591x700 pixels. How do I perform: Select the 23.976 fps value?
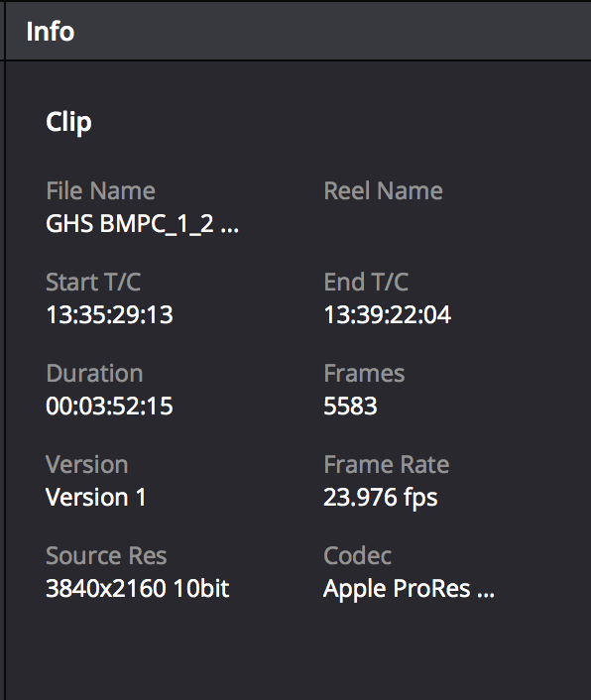381,498
